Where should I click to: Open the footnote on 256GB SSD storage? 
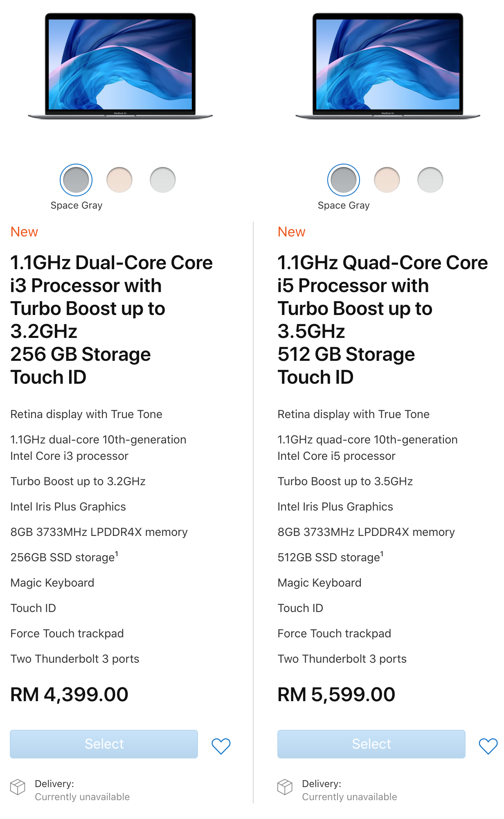[x=117, y=554]
